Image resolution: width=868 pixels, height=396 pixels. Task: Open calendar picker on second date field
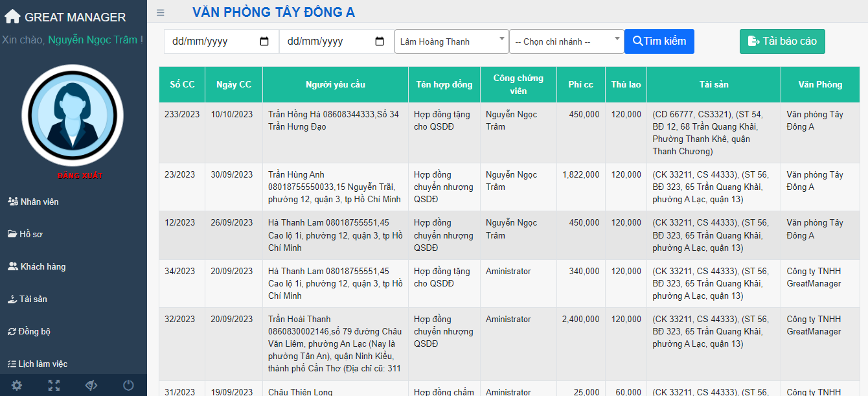pos(380,41)
